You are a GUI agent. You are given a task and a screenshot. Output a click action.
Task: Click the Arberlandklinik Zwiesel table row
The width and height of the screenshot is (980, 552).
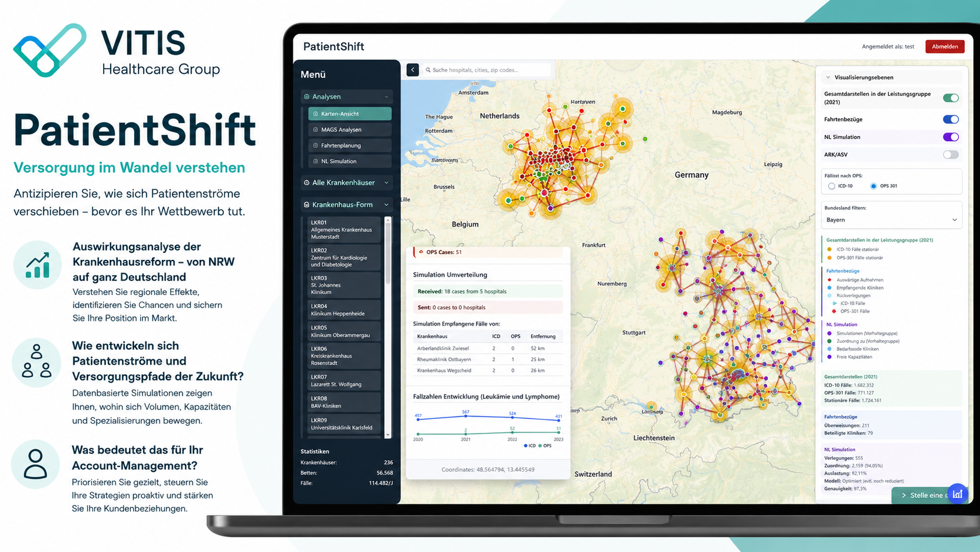click(488, 348)
